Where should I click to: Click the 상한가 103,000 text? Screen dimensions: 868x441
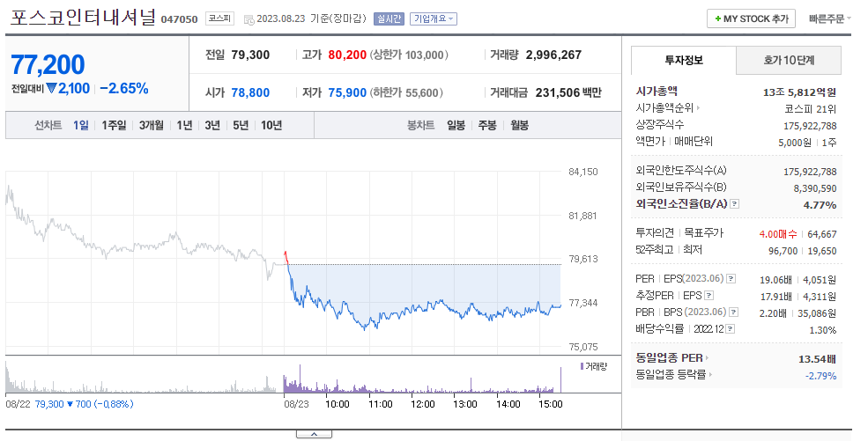tap(409, 55)
